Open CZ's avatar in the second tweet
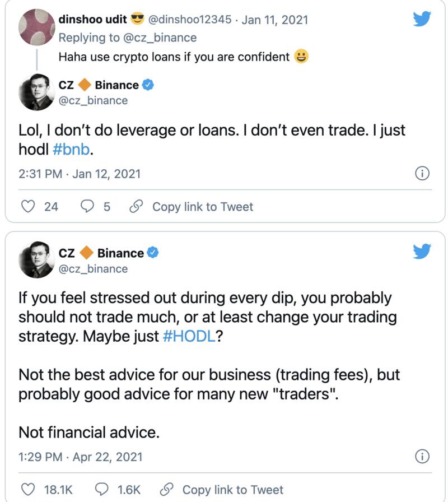This screenshot has width=448, height=502. point(37,261)
